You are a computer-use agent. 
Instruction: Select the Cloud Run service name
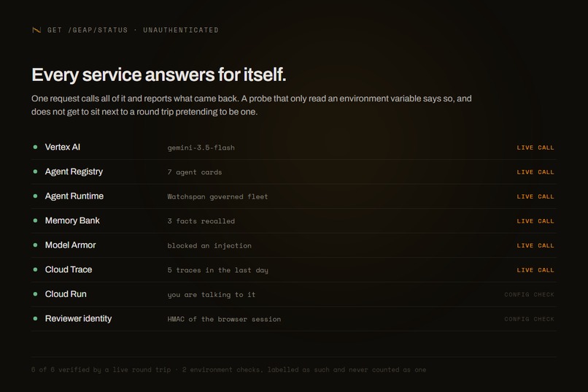coord(66,294)
